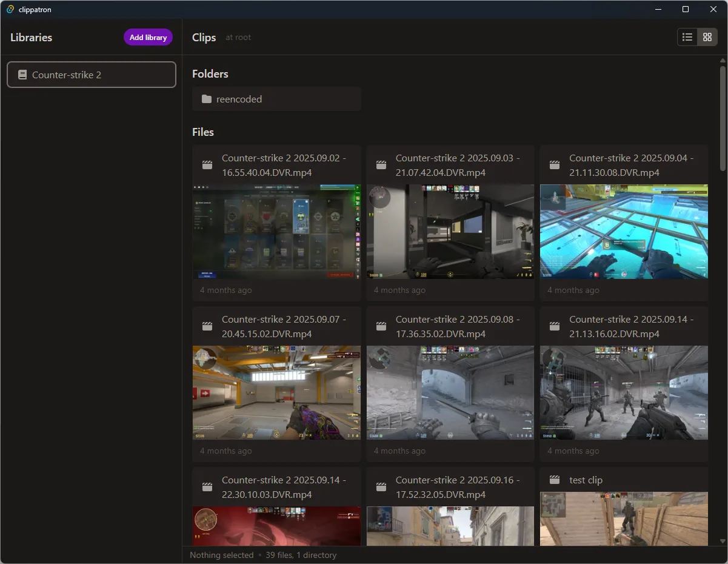Select the Counter-strike 2 library
The height and width of the screenshot is (564, 728).
click(x=92, y=75)
